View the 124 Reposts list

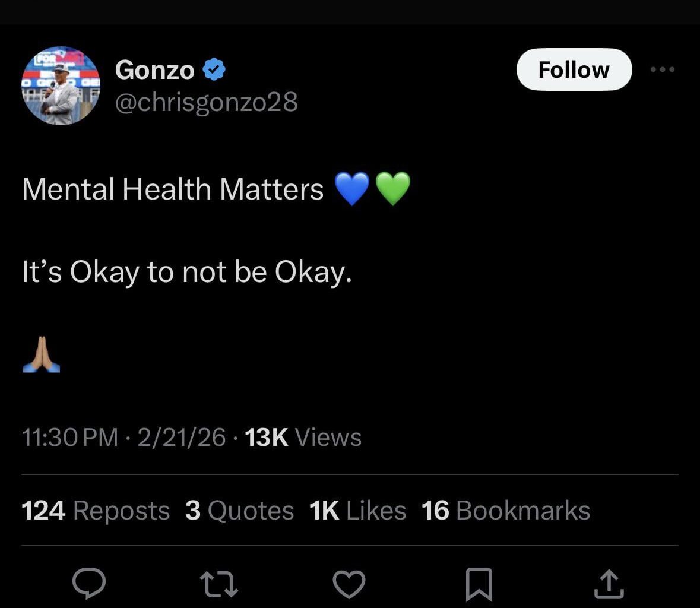[96, 510]
